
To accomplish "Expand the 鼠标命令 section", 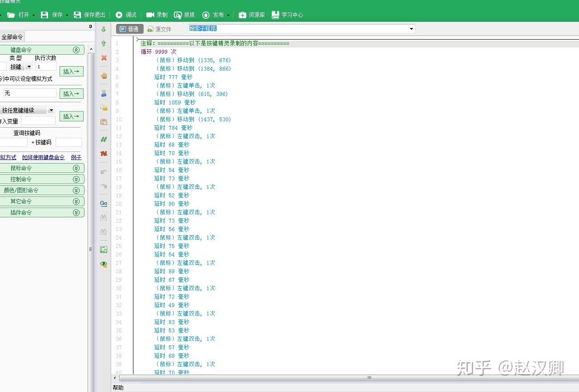I will (76, 168).
